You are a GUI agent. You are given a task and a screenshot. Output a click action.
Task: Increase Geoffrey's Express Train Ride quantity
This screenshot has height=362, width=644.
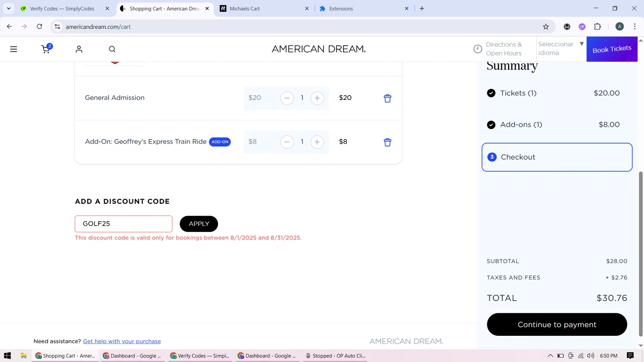[317, 142]
